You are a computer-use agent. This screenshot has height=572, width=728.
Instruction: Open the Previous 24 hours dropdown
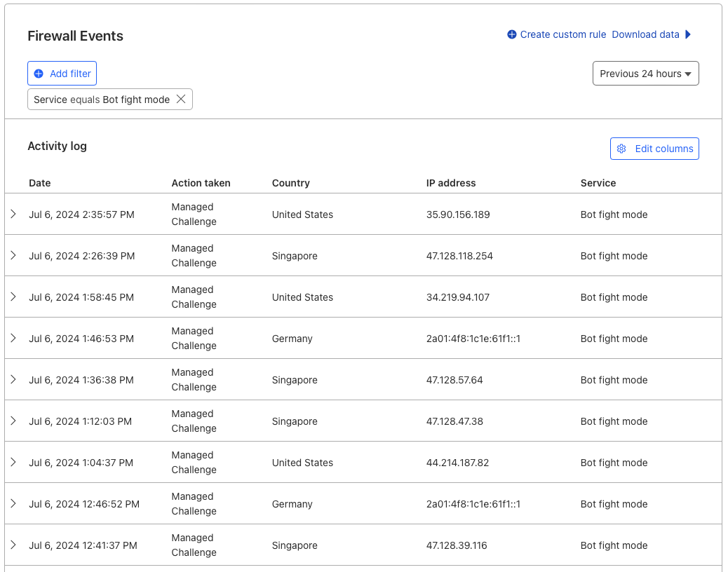(x=645, y=74)
